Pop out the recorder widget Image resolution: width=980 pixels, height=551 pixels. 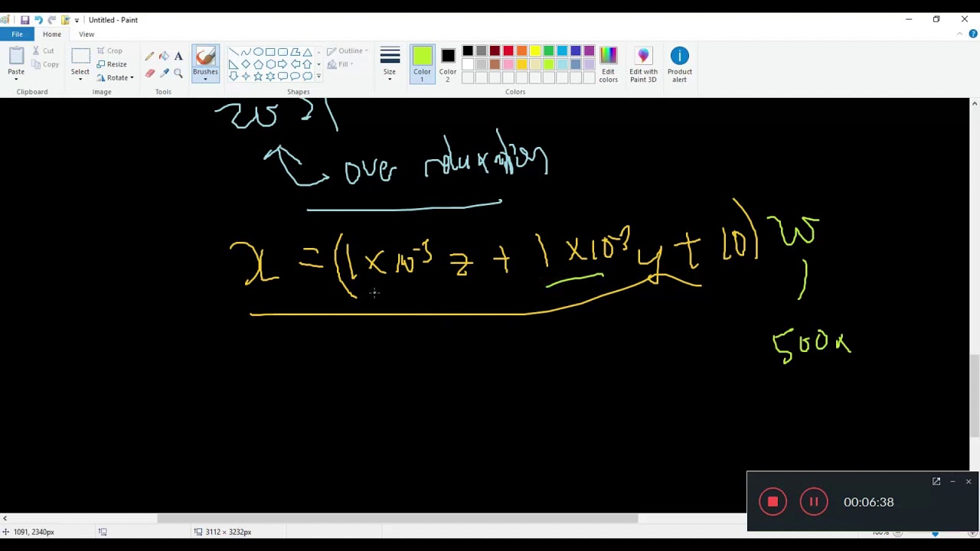tap(936, 481)
